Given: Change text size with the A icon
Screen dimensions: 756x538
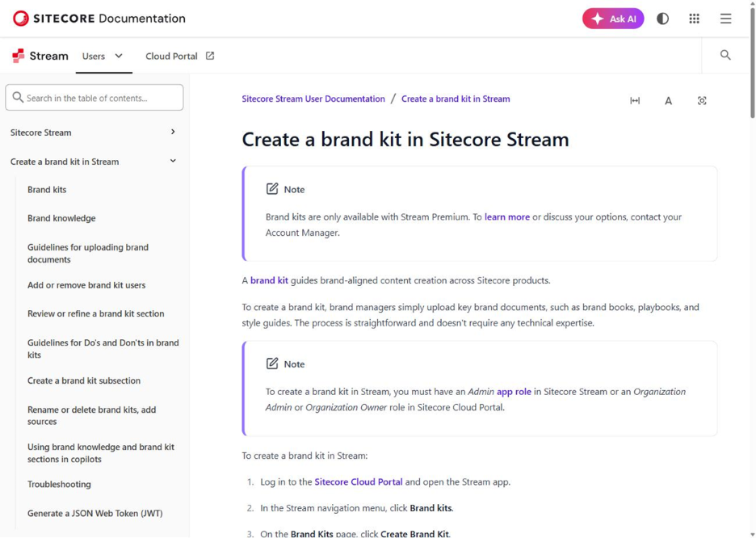Looking at the screenshot, I should click(x=668, y=101).
